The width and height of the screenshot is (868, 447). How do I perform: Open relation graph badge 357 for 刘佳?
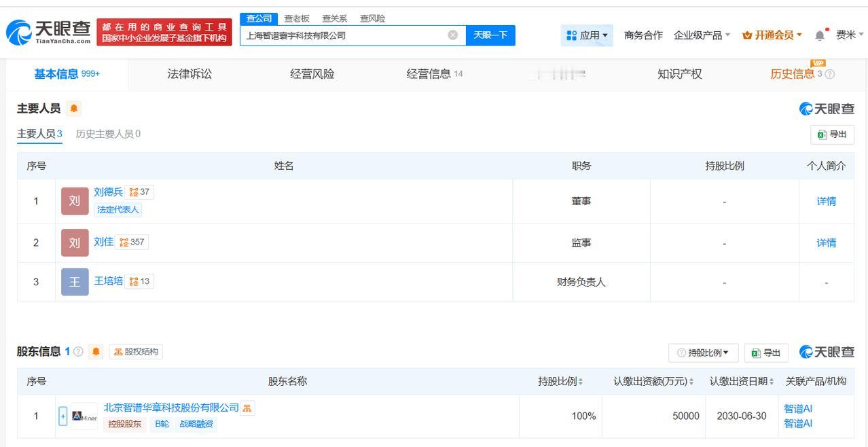pyautogui.click(x=132, y=242)
